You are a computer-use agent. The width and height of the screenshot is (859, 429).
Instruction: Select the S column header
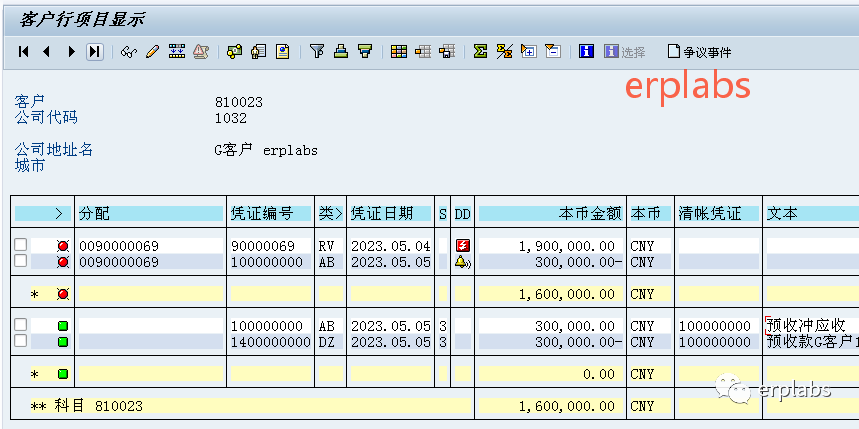coord(443,214)
